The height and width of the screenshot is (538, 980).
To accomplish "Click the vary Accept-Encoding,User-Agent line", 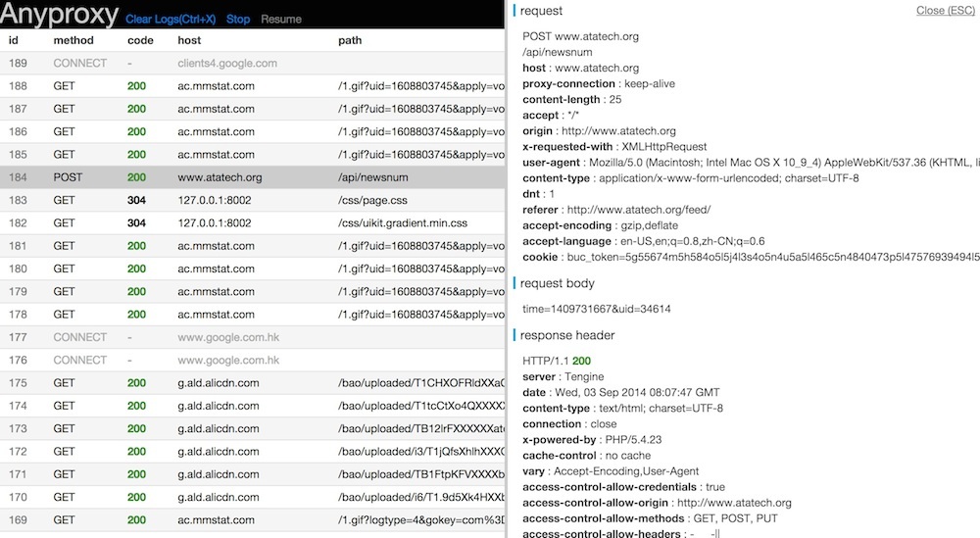I will click(611, 471).
